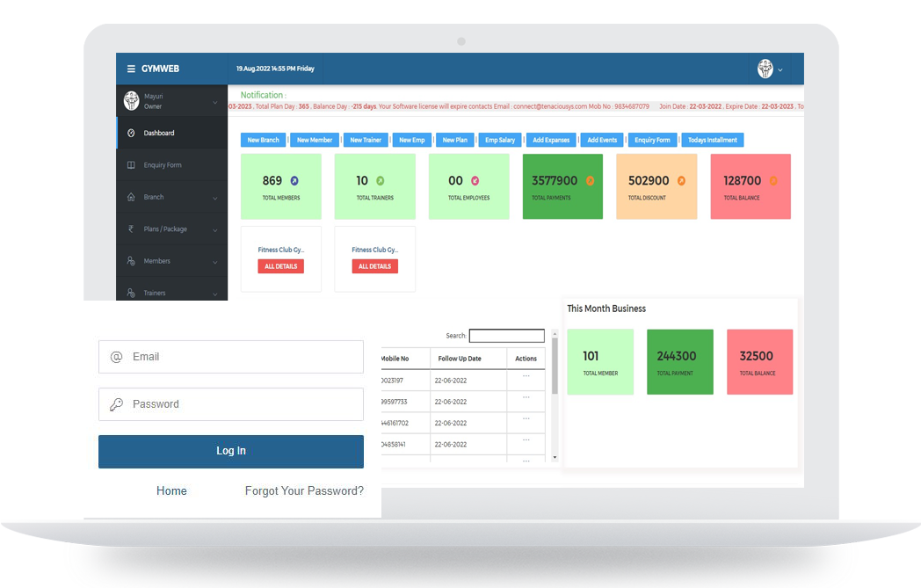Click the arrow icon on Total Balance card
The image size is (921, 588).
(773, 181)
